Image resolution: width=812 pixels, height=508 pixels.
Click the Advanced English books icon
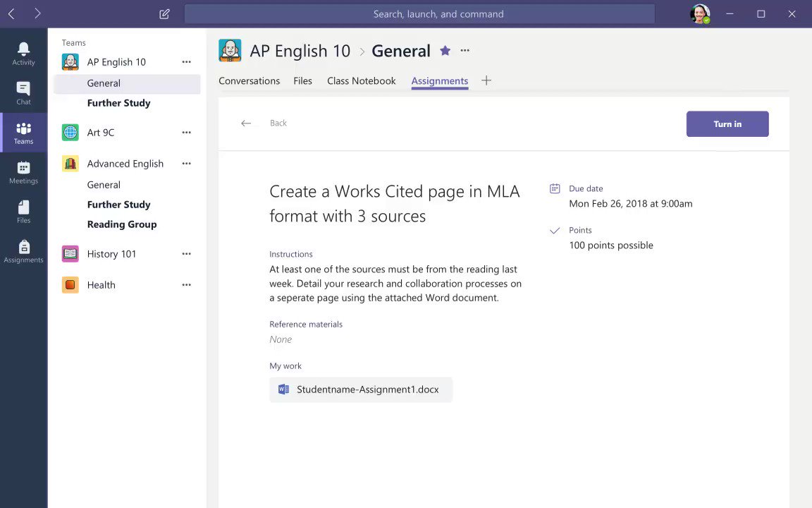70,163
